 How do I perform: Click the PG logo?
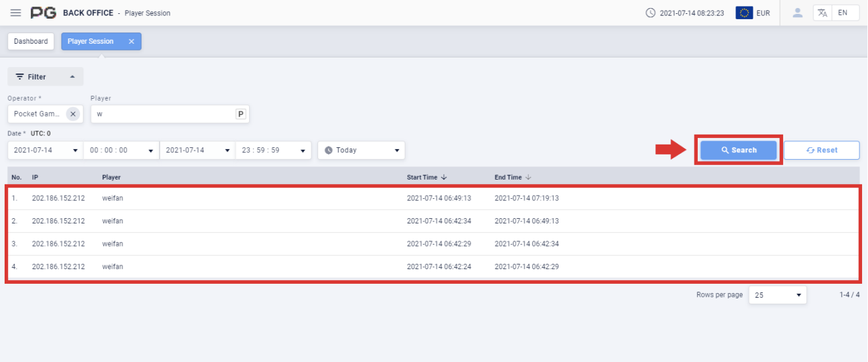point(44,13)
